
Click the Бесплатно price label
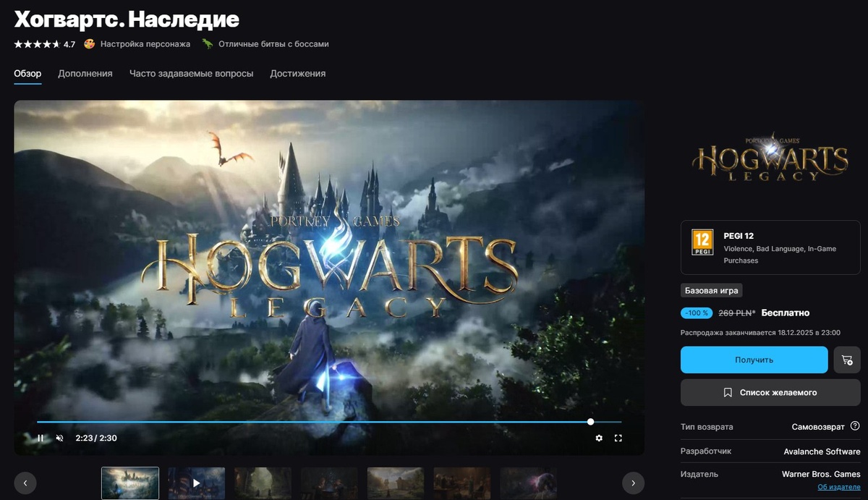click(786, 313)
